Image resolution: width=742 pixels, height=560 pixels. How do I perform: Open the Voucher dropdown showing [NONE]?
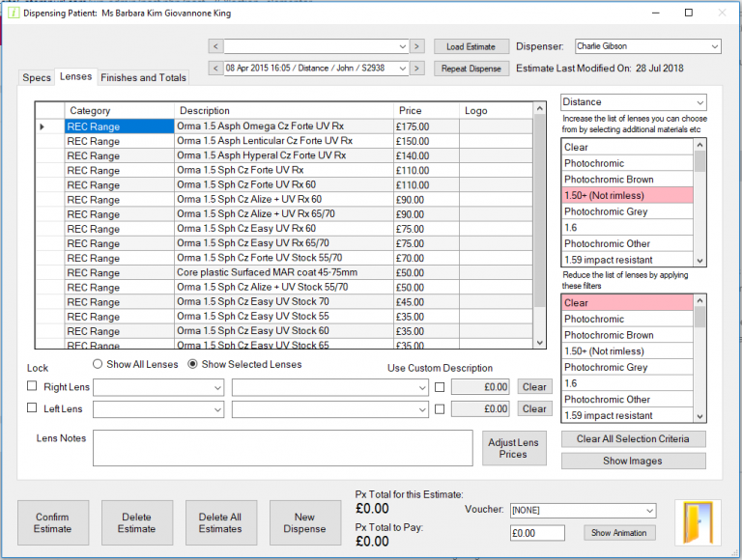tap(583, 511)
